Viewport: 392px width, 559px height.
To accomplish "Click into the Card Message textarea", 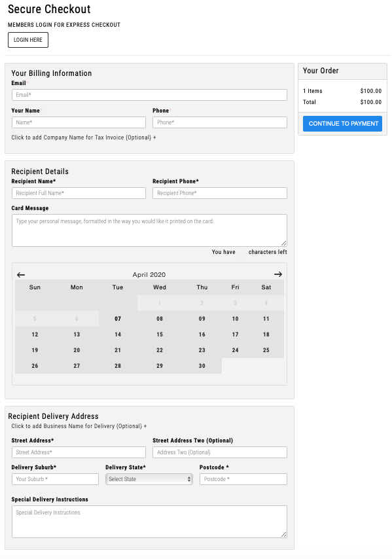I will click(149, 230).
